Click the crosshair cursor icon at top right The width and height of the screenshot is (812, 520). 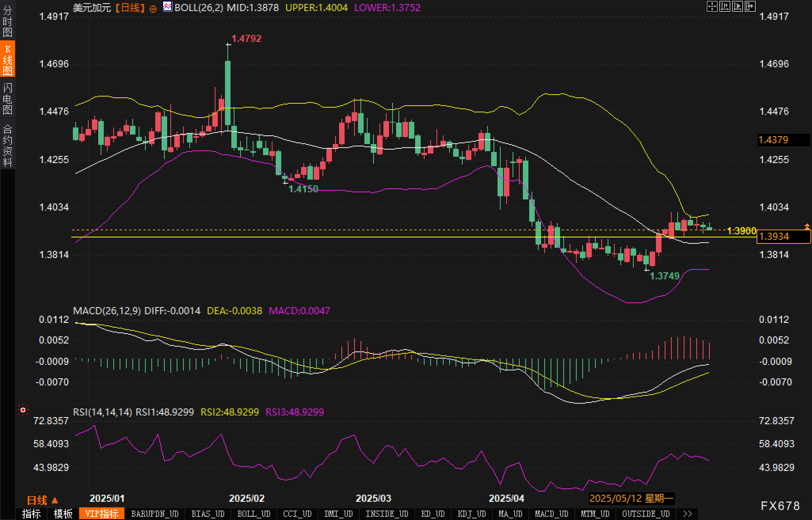click(712, 6)
